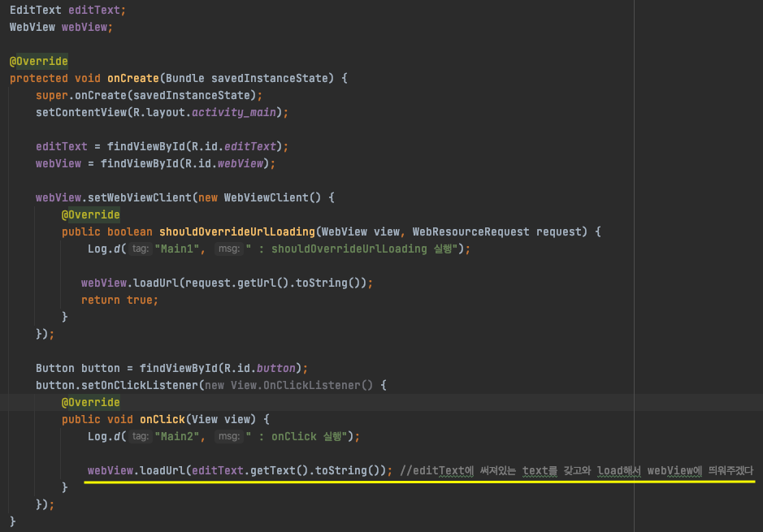Click the setWebViewClient method call
The image size is (763, 532).
tap(139, 197)
